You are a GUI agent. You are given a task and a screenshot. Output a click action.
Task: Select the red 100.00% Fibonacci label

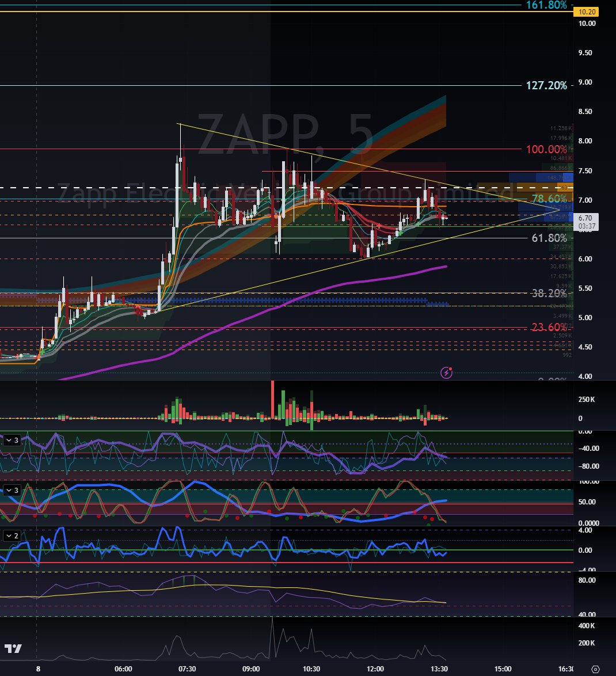(546, 150)
